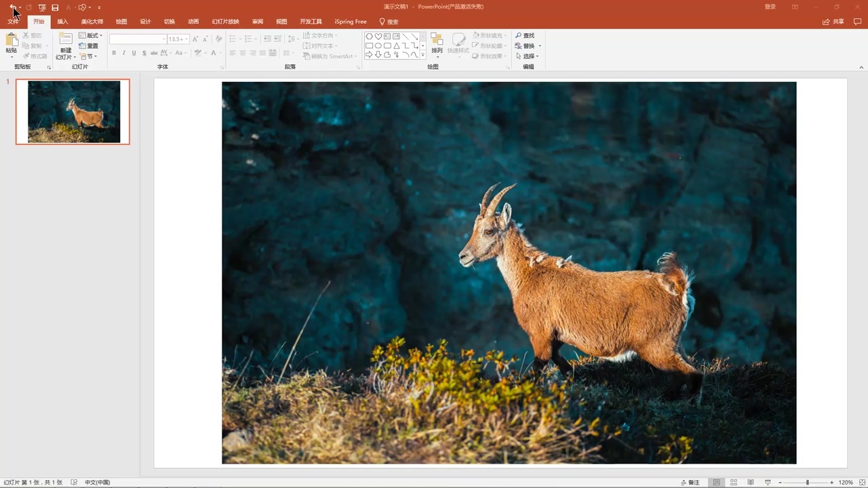Toggle text Shadow formatting
This screenshot has height=488, width=868.
(x=144, y=53)
